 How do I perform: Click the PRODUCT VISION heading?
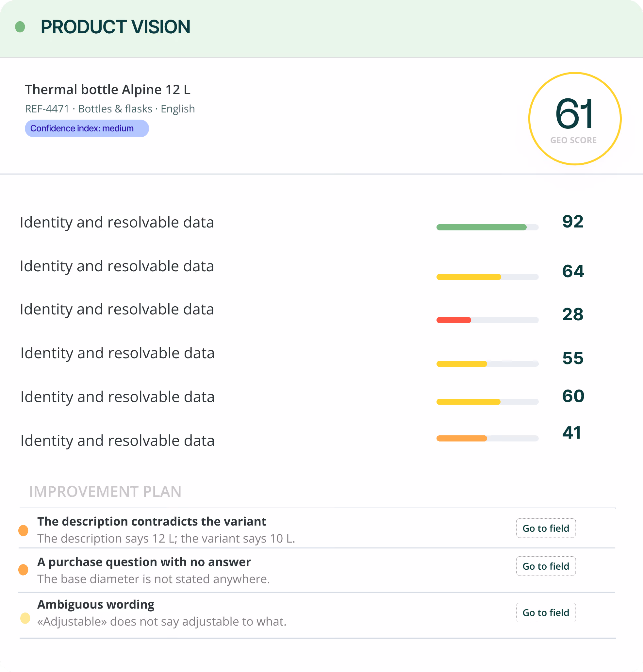click(x=116, y=27)
